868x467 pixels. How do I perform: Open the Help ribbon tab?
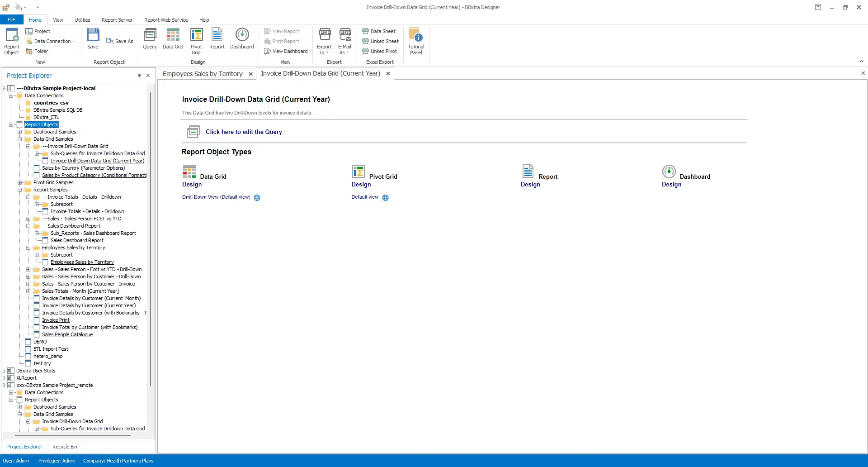click(x=204, y=20)
